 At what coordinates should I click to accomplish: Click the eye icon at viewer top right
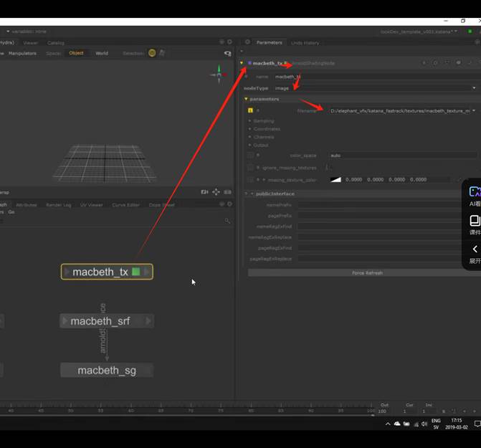[227, 53]
